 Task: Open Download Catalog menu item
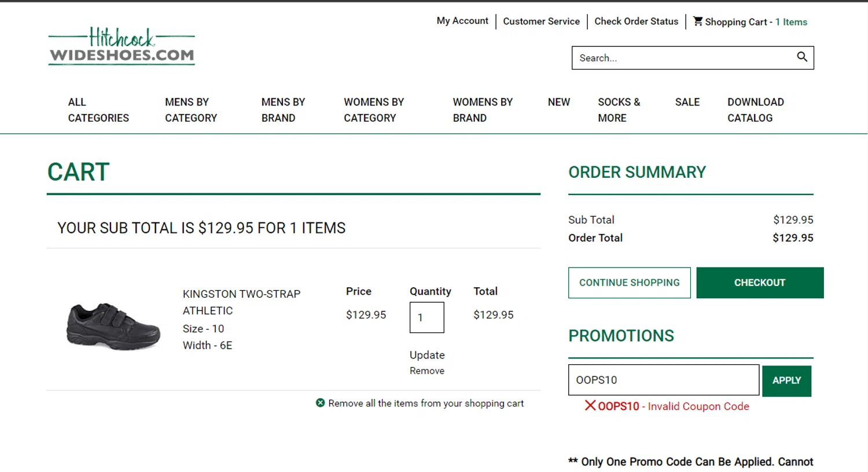(x=756, y=110)
